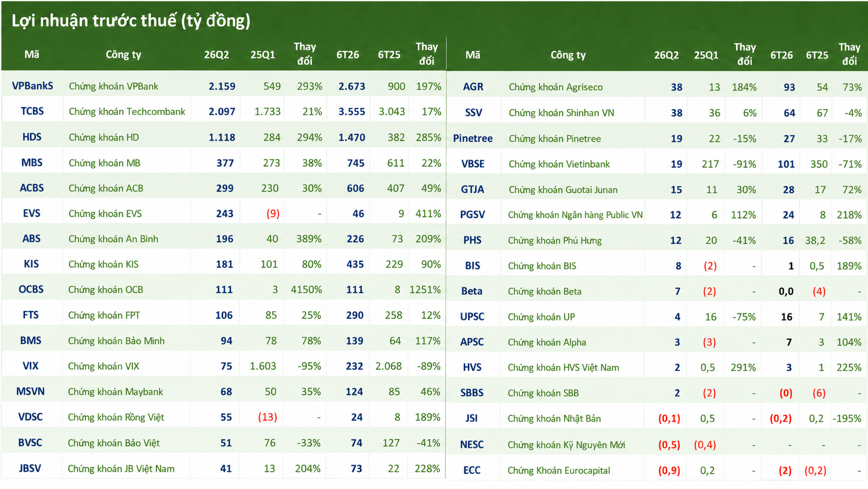
Task: Select the TCBS ticker in the table
Action: pyautogui.click(x=32, y=111)
